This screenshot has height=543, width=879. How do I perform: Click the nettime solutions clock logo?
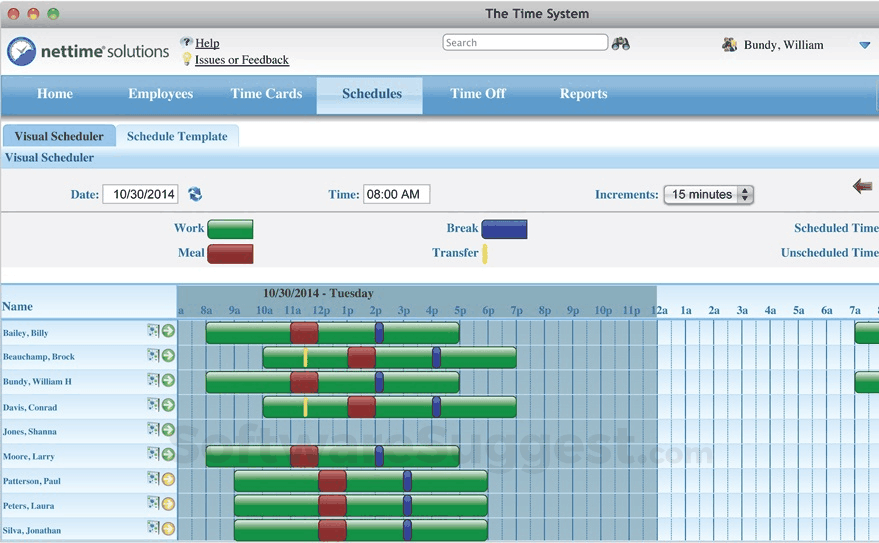(x=21, y=51)
